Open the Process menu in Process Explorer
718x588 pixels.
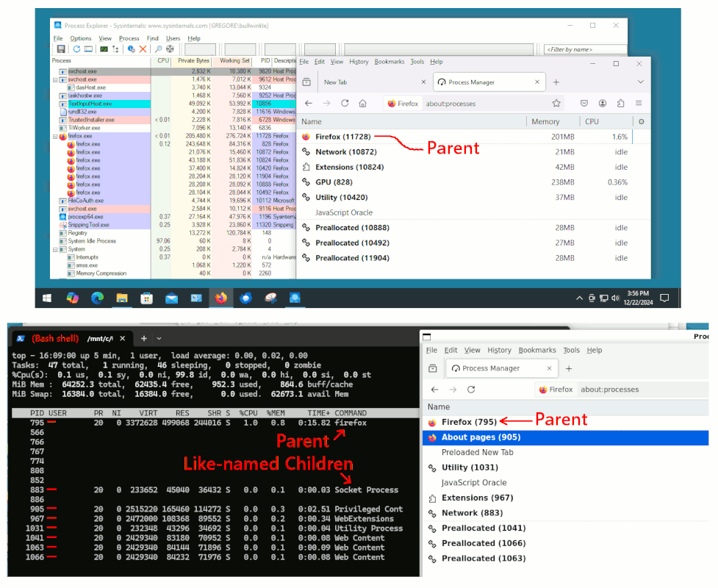[x=129, y=38]
